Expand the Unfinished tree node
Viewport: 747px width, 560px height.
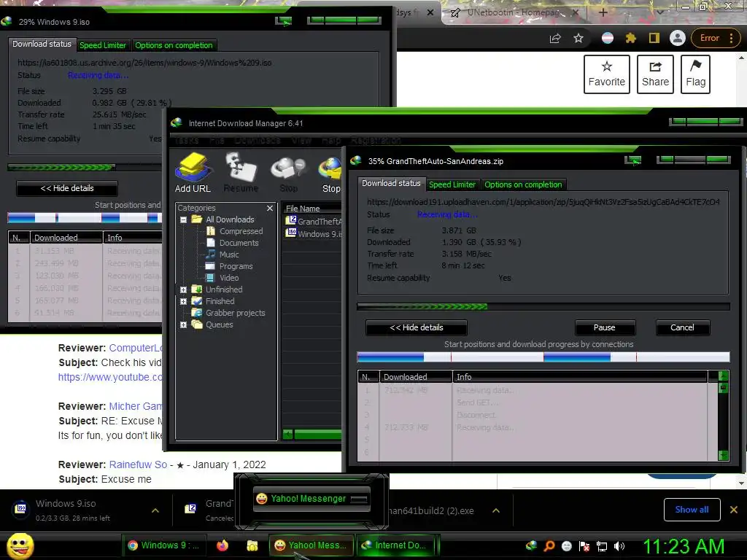tap(183, 289)
